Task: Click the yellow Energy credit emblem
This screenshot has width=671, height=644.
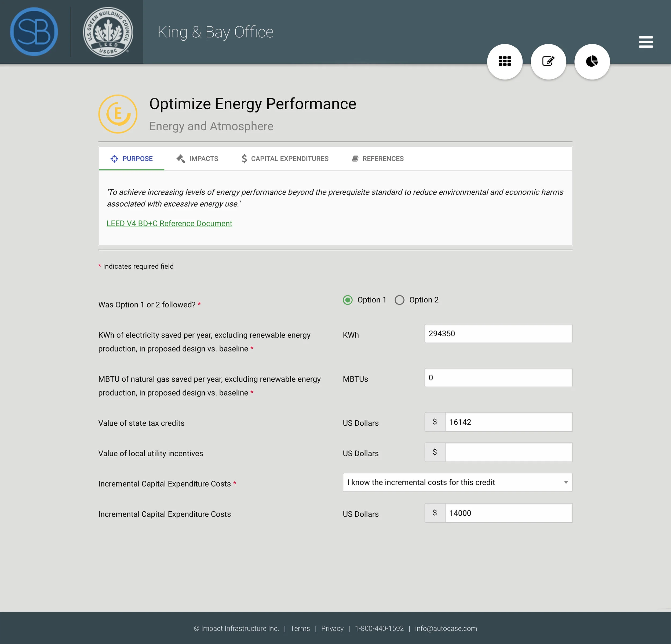Action: [118, 114]
